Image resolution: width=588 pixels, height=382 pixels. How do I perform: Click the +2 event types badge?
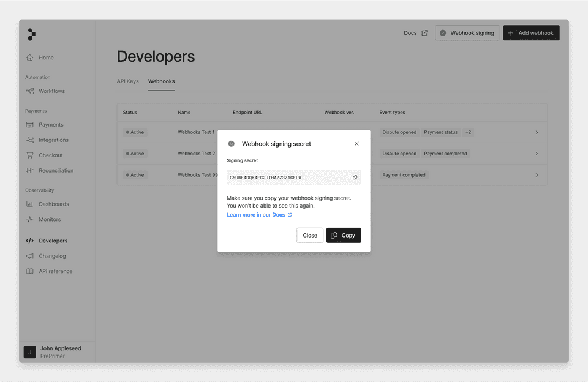[x=468, y=132]
